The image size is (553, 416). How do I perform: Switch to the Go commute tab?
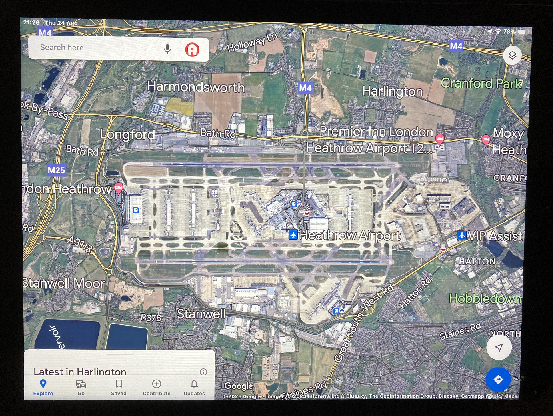pos(81,387)
